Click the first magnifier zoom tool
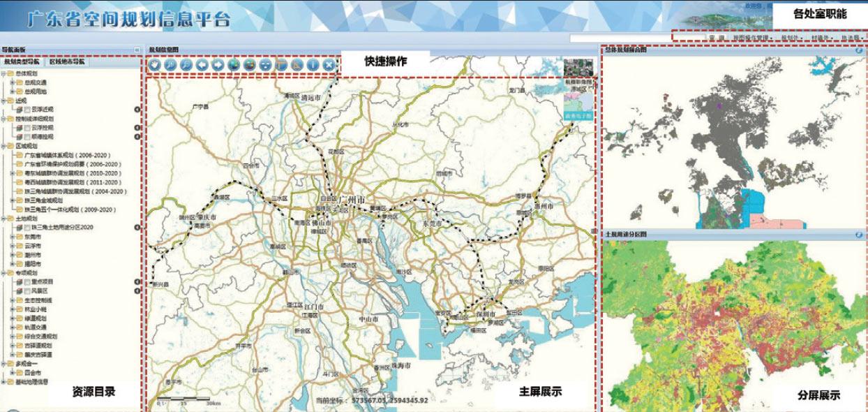This screenshot has height=412, width=868. coord(170,64)
